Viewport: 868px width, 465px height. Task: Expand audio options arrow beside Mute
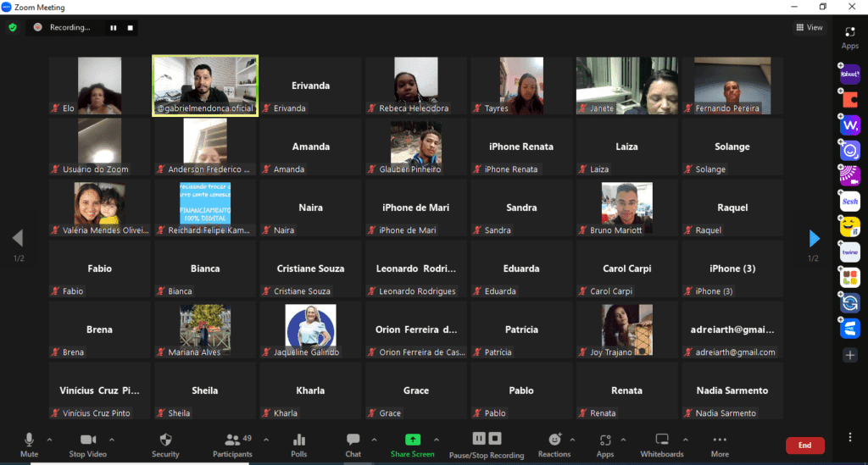(49, 440)
